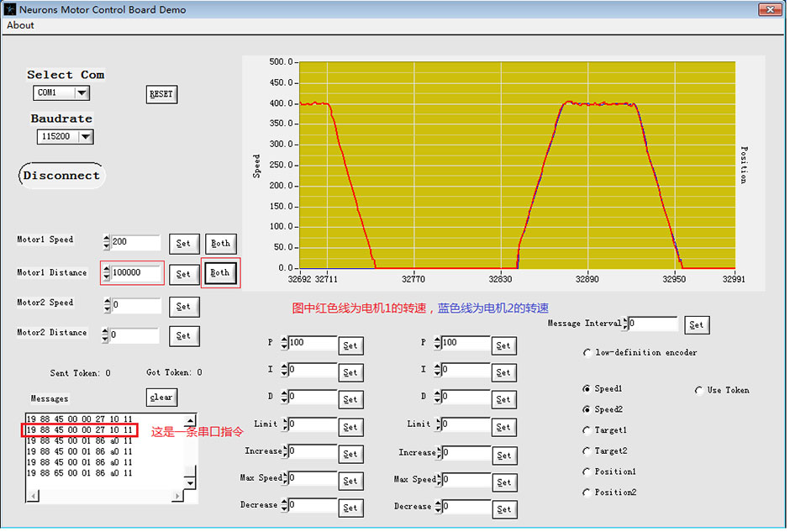Image resolution: width=790 pixels, height=532 pixels.
Task: Click Increase field in right PID column
Action: pos(466,452)
